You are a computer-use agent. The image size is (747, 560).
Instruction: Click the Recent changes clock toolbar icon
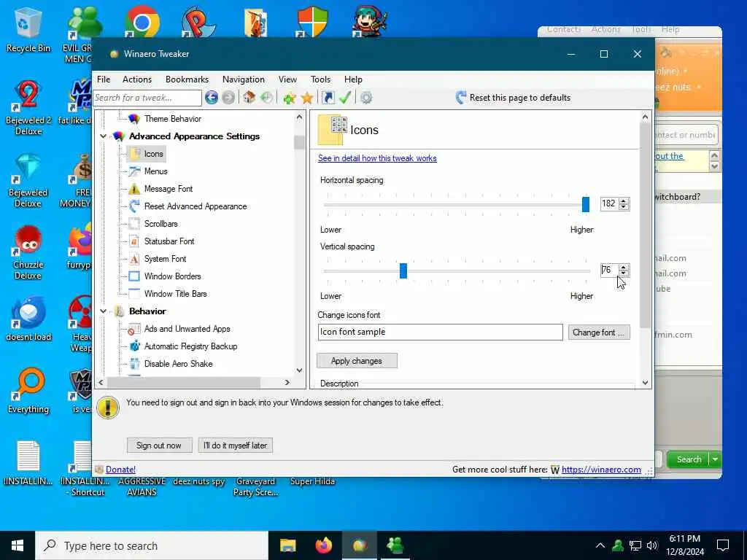click(267, 98)
